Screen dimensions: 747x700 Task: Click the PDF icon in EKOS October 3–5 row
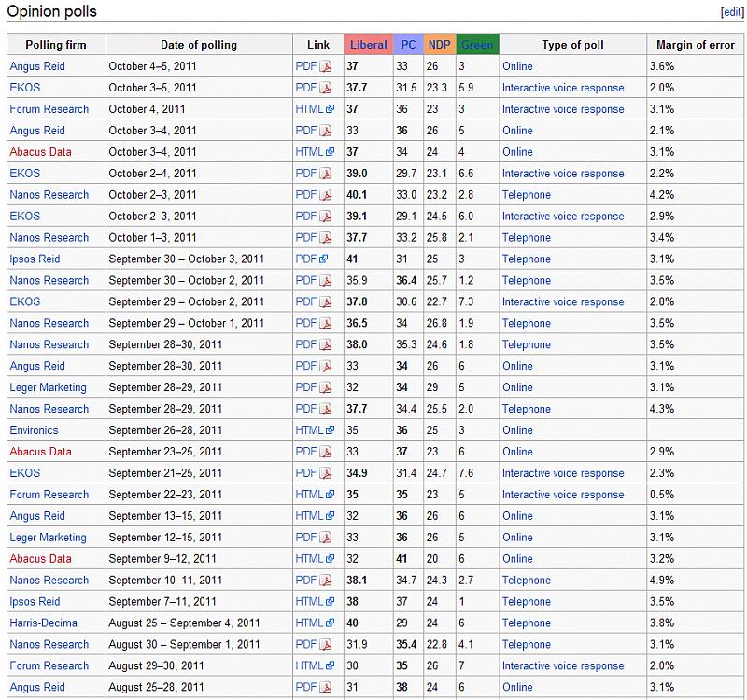tap(326, 88)
